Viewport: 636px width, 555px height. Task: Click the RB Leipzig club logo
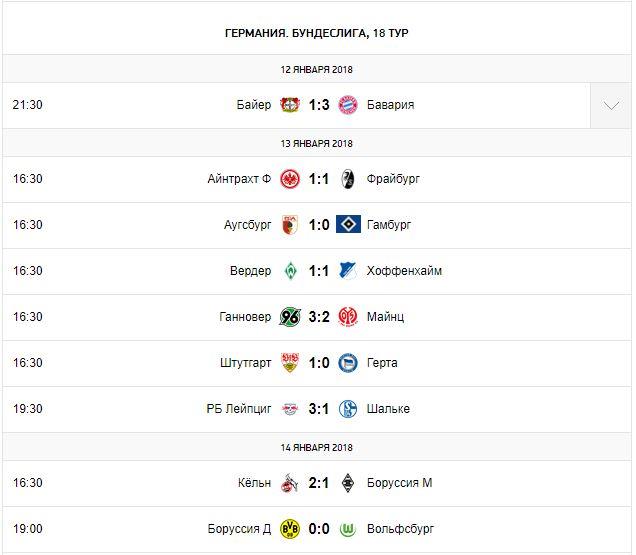click(x=290, y=409)
